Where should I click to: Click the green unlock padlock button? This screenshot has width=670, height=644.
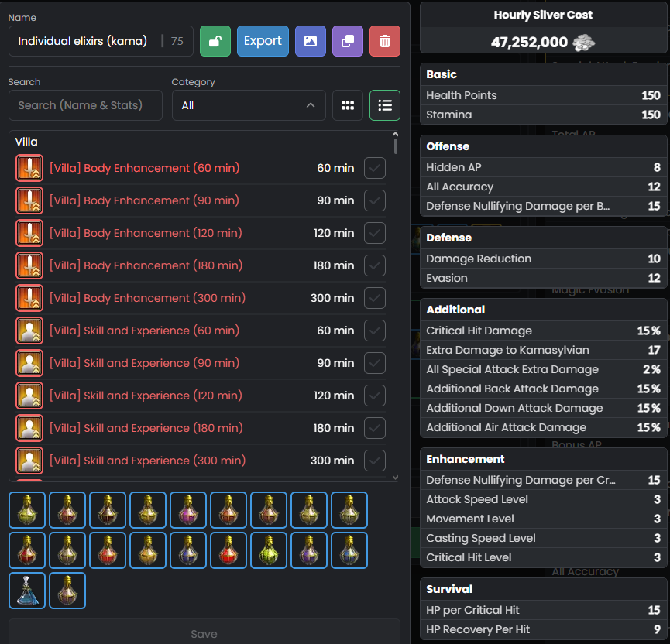pos(215,41)
